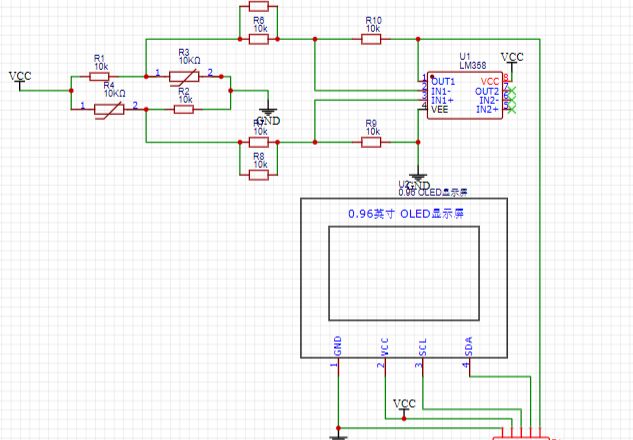Click the OLED SCL pin label
633x440 pixels.
coord(422,347)
